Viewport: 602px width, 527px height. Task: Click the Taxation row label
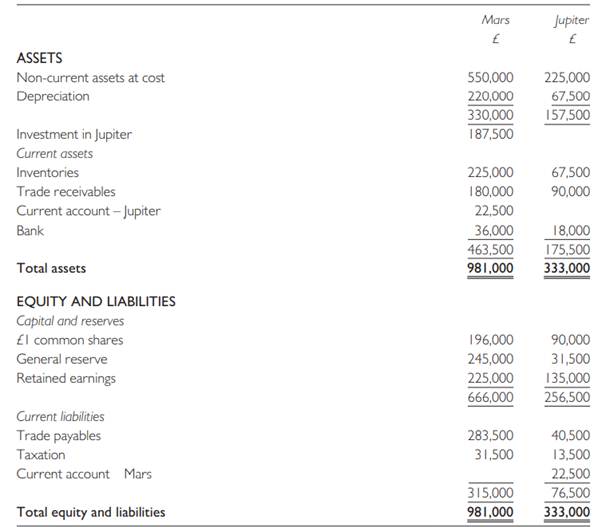tap(41, 455)
